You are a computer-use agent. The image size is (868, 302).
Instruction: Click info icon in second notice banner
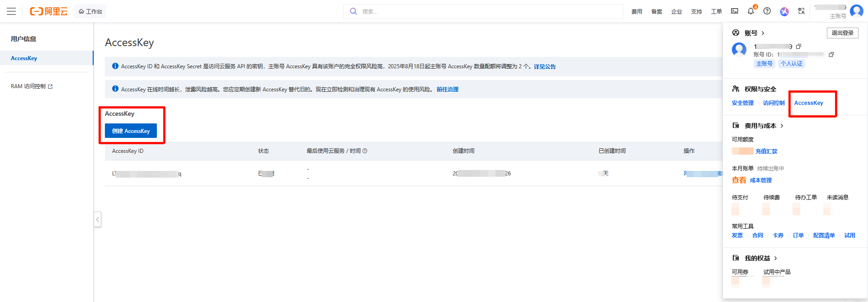tap(115, 89)
